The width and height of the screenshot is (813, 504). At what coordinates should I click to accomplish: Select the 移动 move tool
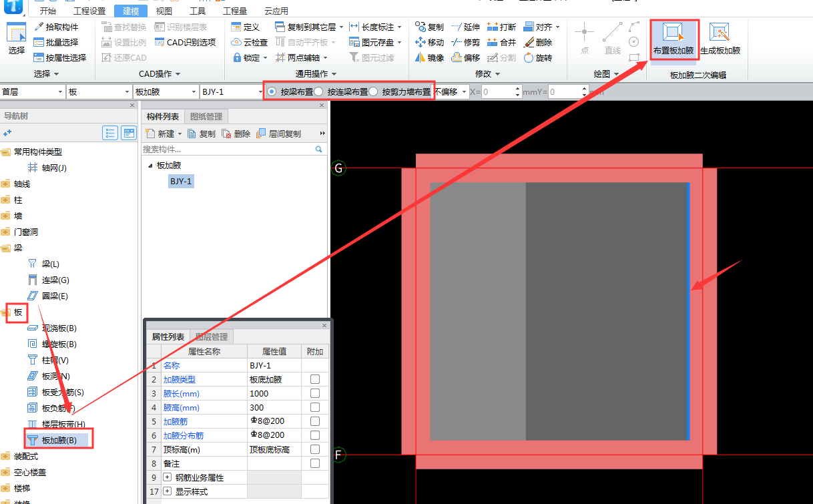[x=429, y=42]
